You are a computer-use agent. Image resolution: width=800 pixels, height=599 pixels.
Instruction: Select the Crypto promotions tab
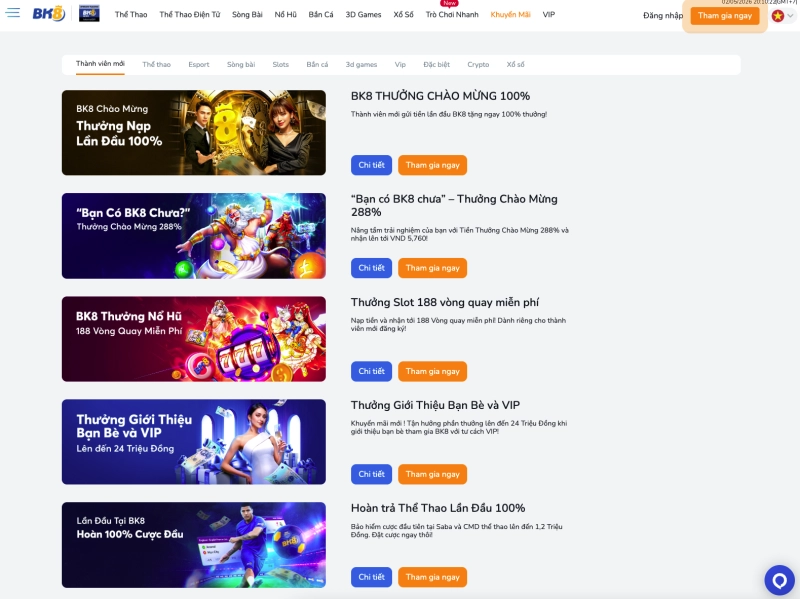tap(478, 65)
